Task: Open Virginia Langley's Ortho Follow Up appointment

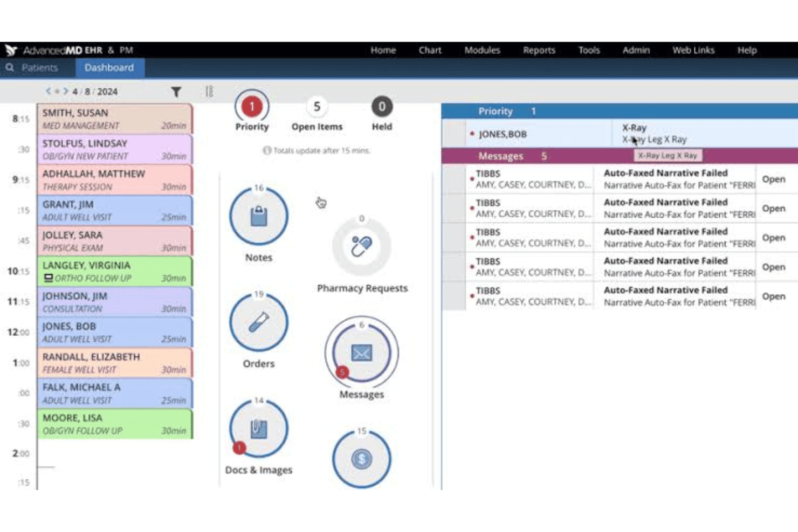Action: [x=114, y=271]
